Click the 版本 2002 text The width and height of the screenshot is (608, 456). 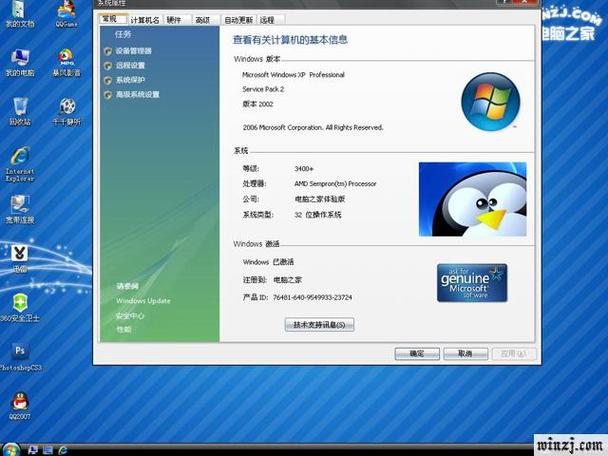[258, 104]
